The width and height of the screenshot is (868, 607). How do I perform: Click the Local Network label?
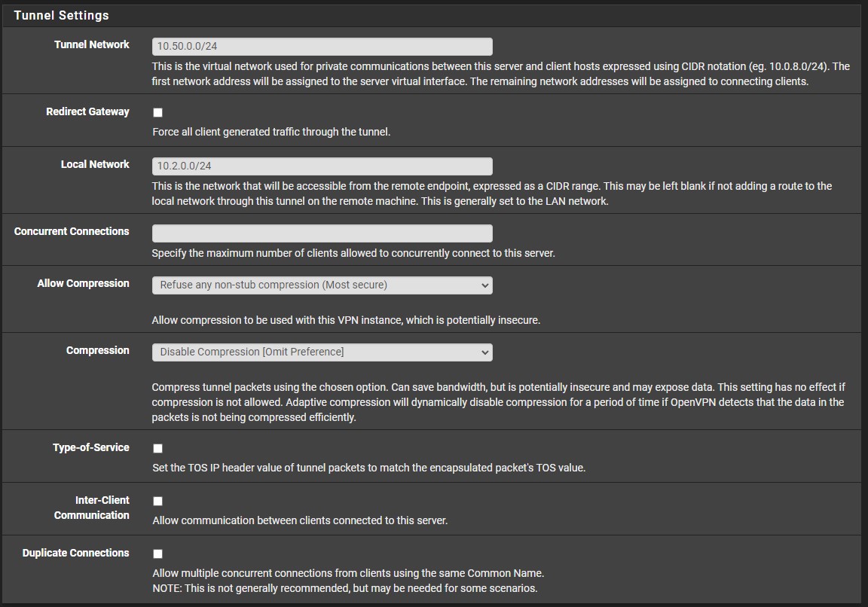tap(95, 165)
